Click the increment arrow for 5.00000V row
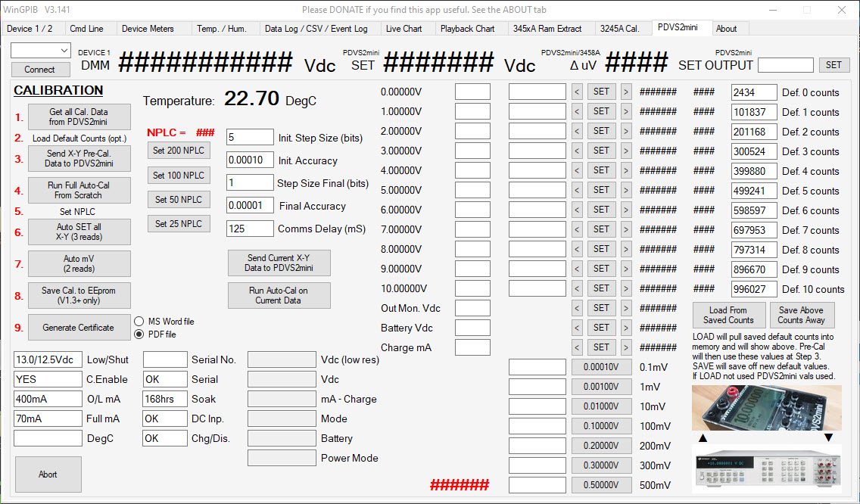The height and width of the screenshot is (504, 860). [x=626, y=190]
